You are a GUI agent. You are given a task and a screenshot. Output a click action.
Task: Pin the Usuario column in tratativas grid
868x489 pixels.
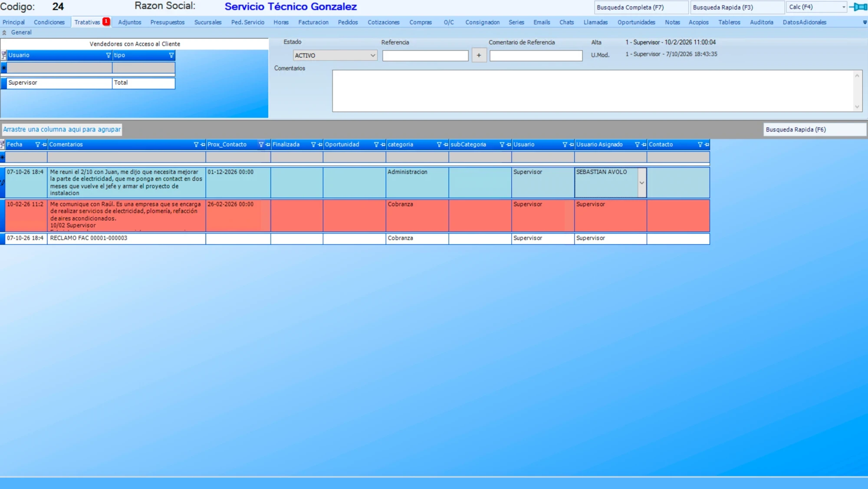(x=572, y=145)
